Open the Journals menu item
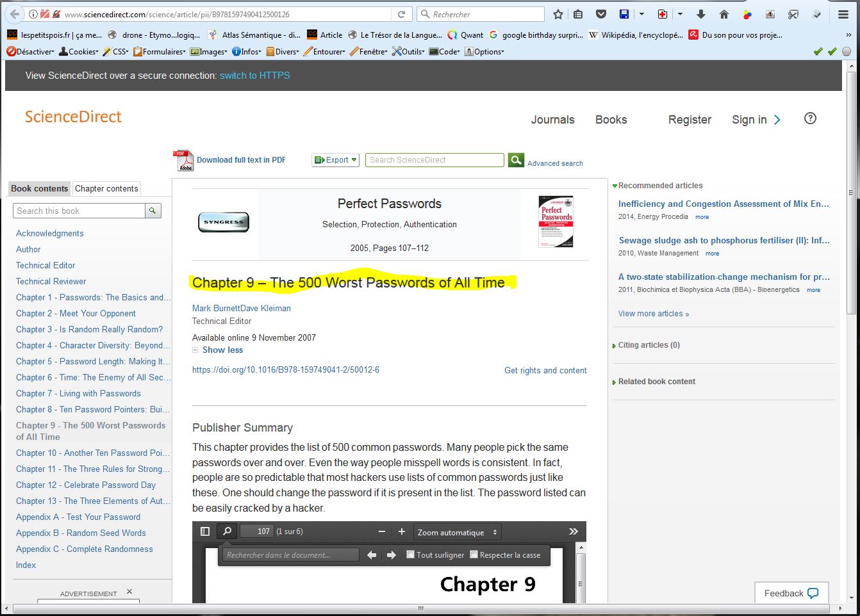The height and width of the screenshot is (616, 860). pos(552,120)
